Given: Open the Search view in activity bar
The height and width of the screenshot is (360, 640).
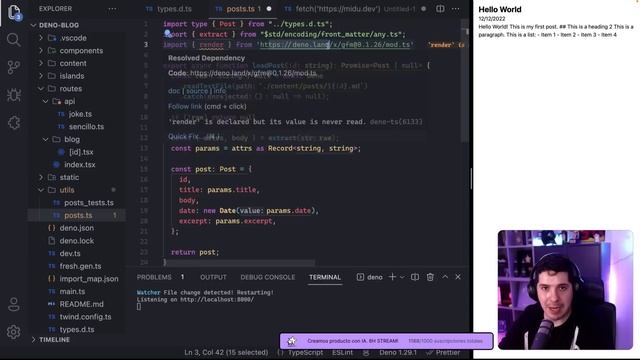Looking at the screenshot, I should (x=13, y=40).
